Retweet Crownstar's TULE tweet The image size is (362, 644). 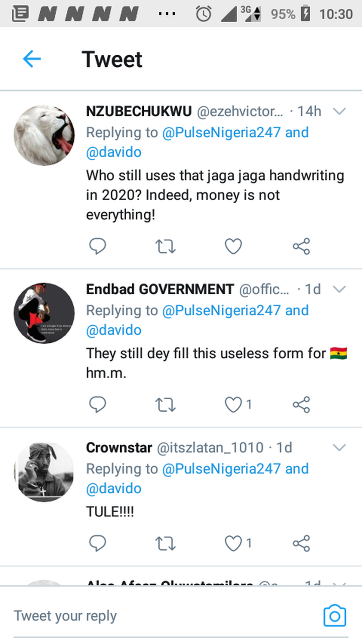click(165, 543)
